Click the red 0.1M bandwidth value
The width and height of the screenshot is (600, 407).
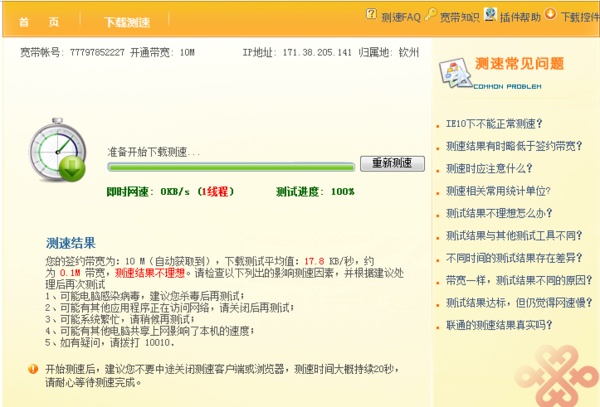point(70,273)
